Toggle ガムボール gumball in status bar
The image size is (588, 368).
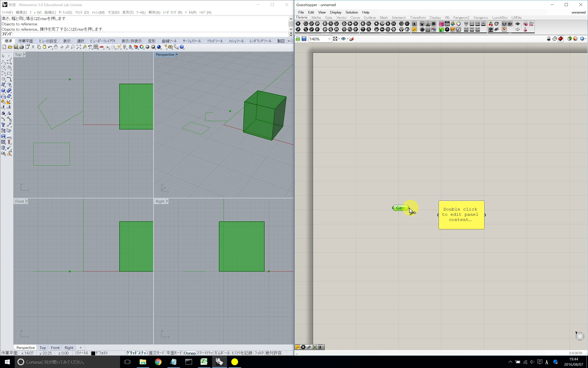[x=222, y=353]
